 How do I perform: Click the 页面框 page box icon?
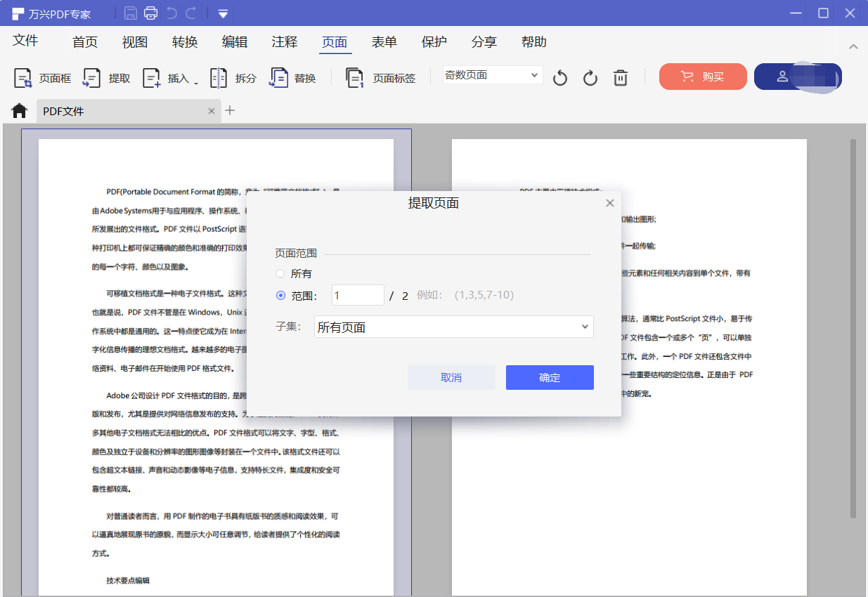tap(23, 78)
